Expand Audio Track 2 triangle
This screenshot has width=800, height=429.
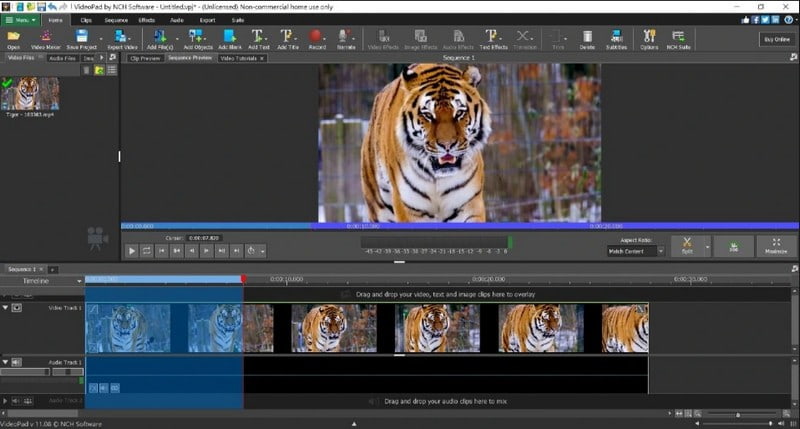click(x=5, y=401)
